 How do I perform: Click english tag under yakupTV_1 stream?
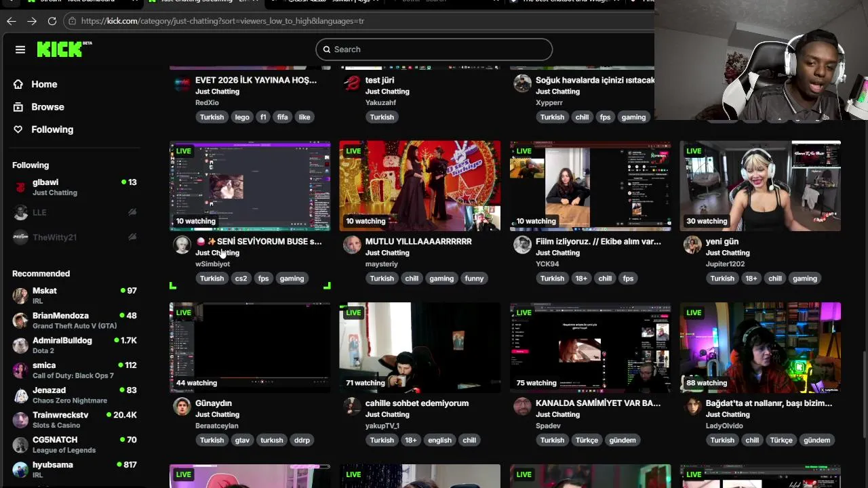click(439, 441)
